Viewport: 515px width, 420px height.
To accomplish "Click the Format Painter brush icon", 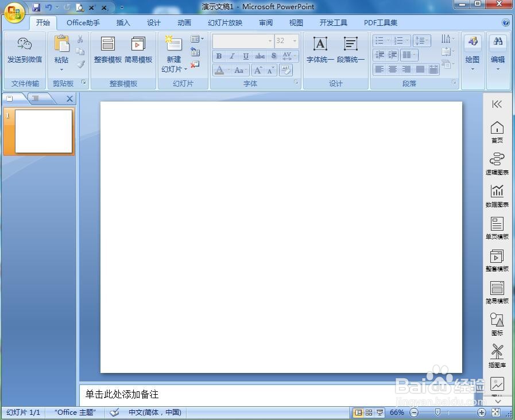I will click(x=80, y=64).
